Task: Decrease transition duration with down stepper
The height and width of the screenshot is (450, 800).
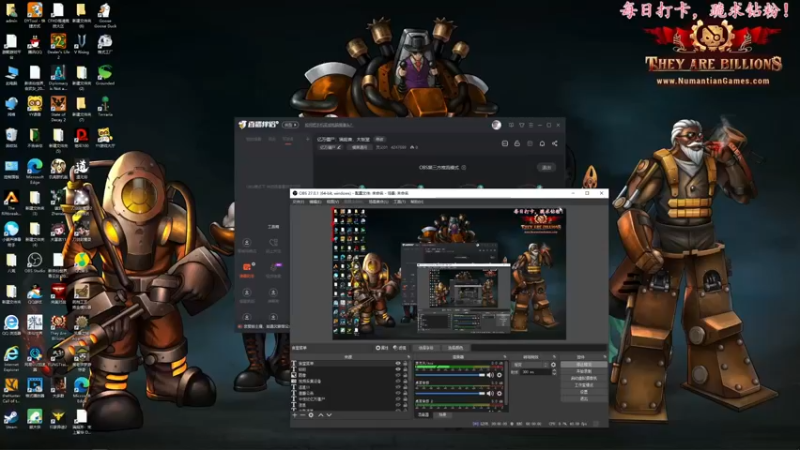Action: [554, 374]
